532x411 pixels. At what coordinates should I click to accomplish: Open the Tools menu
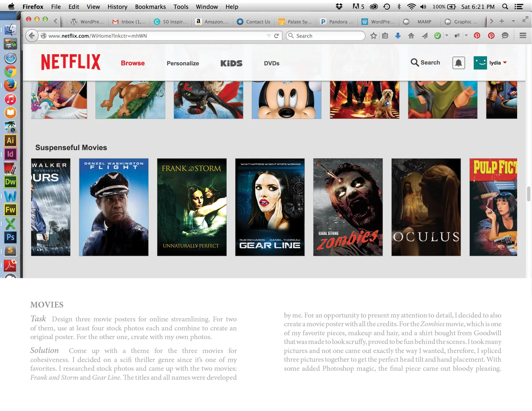181,6
